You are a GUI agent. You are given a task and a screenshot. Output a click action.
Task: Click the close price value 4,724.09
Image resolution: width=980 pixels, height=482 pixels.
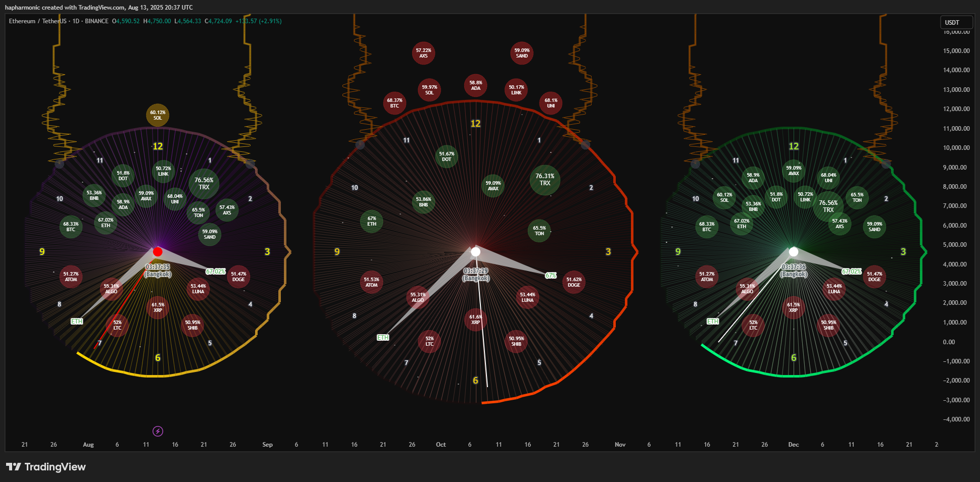tap(220, 21)
